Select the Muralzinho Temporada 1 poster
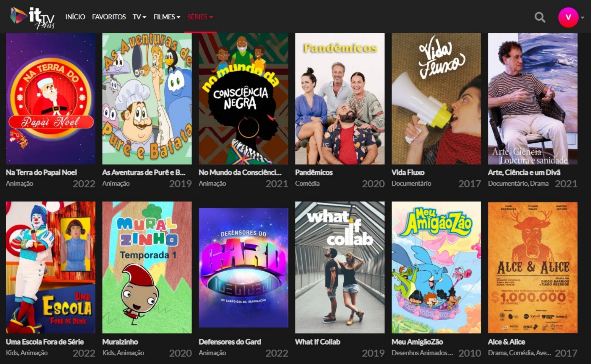Image resolution: width=591 pixels, height=364 pixels. (x=147, y=267)
